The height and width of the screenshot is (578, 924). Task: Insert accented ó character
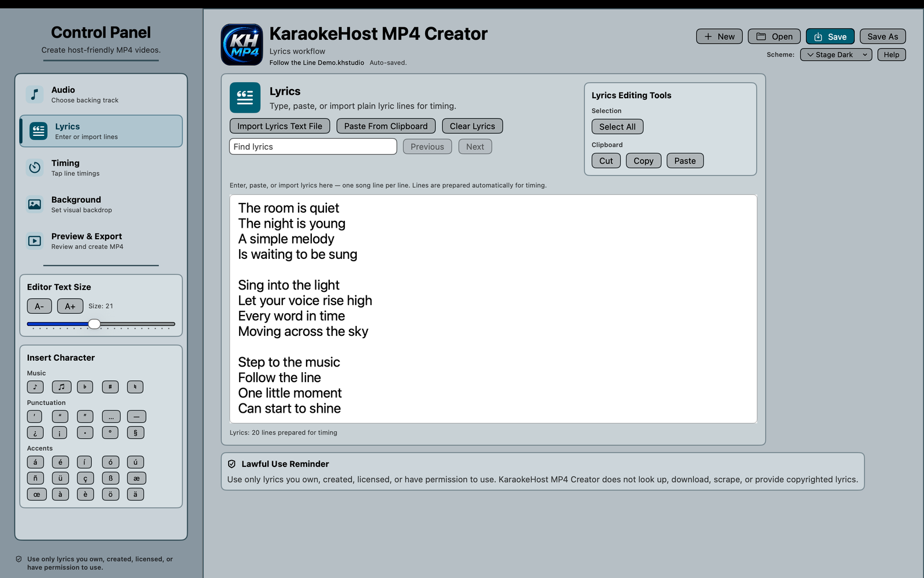(x=110, y=462)
